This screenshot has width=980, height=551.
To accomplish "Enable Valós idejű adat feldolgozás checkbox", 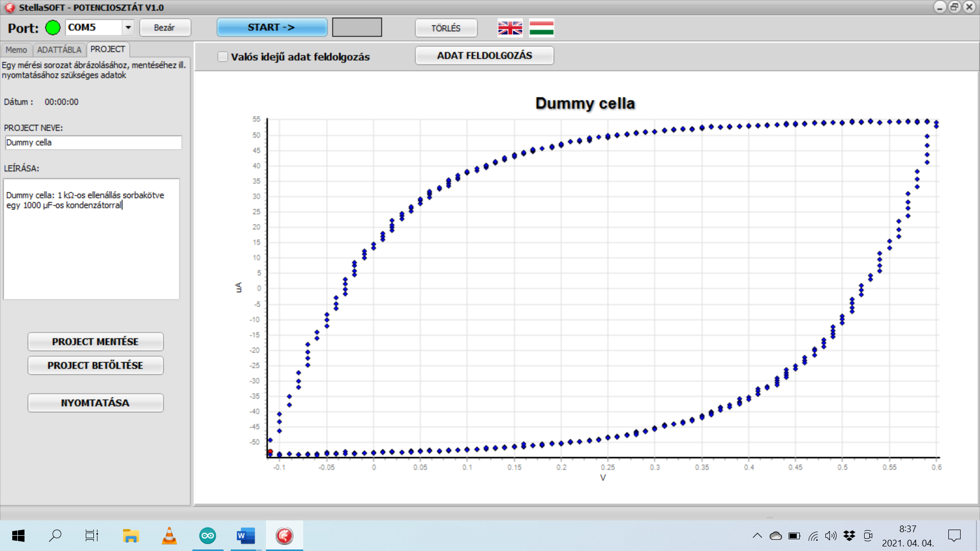I will [x=223, y=57].
